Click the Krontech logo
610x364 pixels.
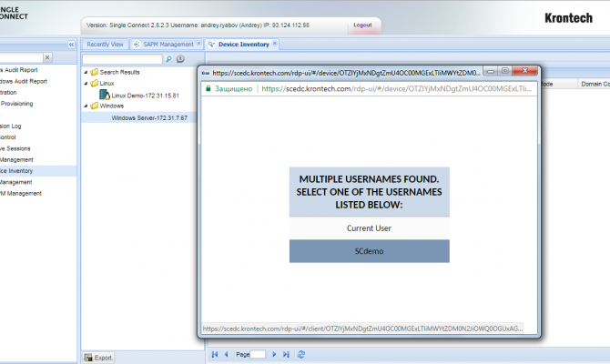(x=568, y=18)
